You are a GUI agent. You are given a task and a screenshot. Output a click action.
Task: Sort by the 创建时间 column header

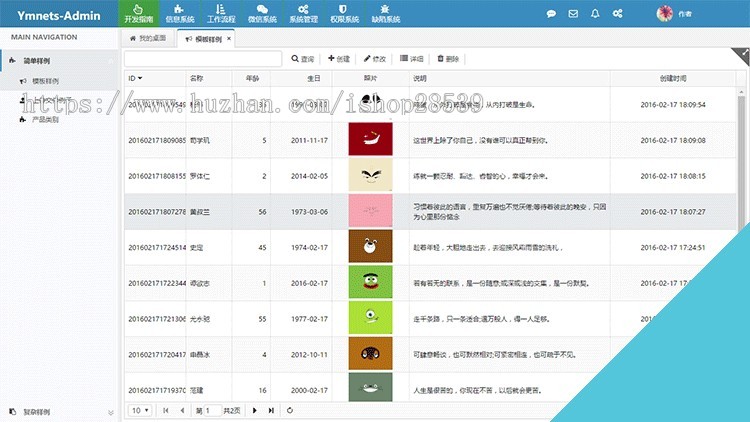[x=673, y=78]
